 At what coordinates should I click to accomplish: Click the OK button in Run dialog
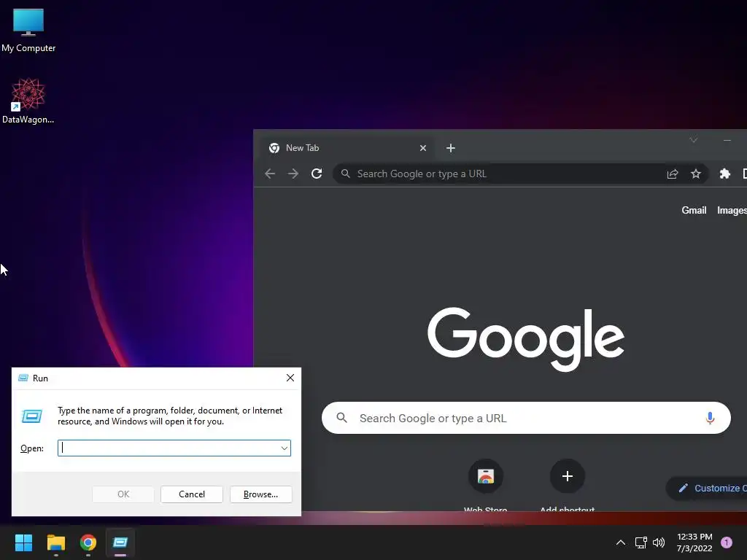[123, 494]
